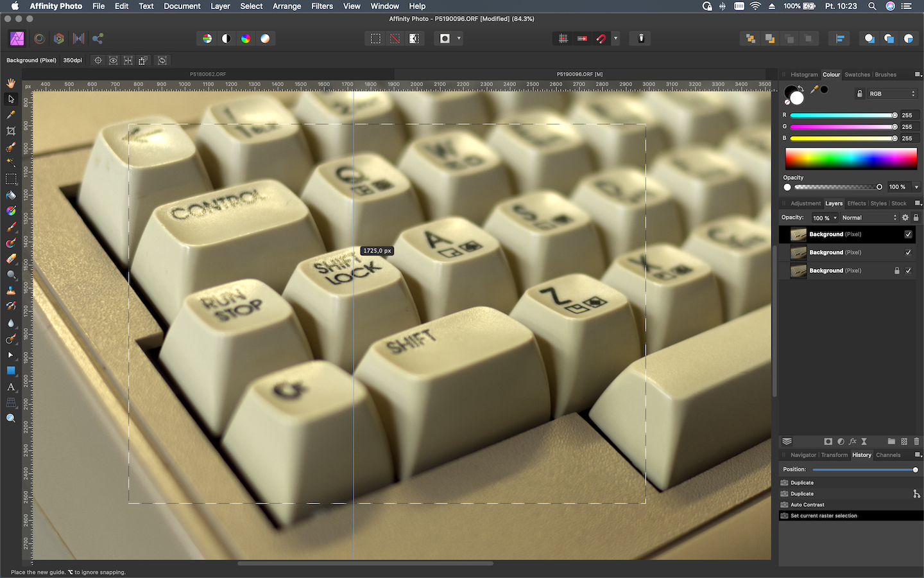This screenshot has height=578, width=924.
Task: Activate the Hand tool
Action: click(11, 83)
